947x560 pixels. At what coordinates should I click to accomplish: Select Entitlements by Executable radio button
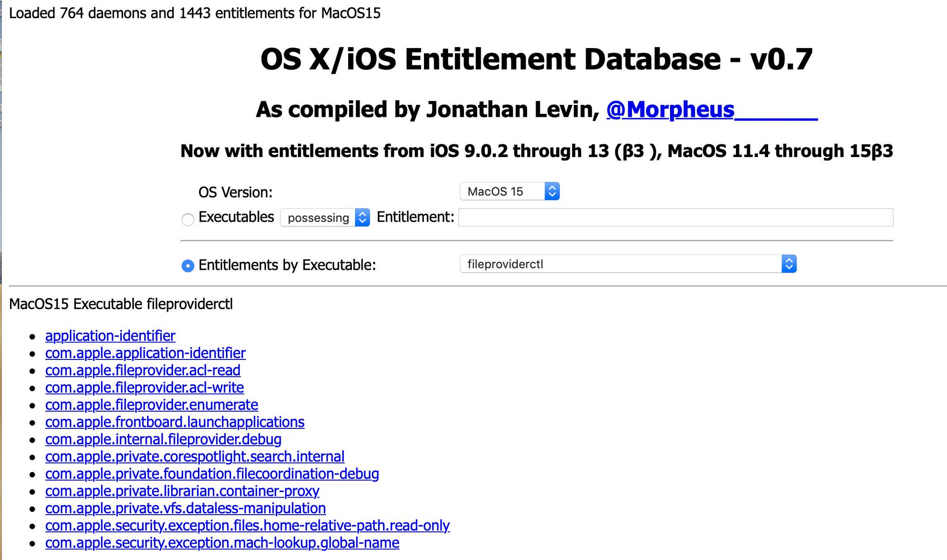pos(188,266)
